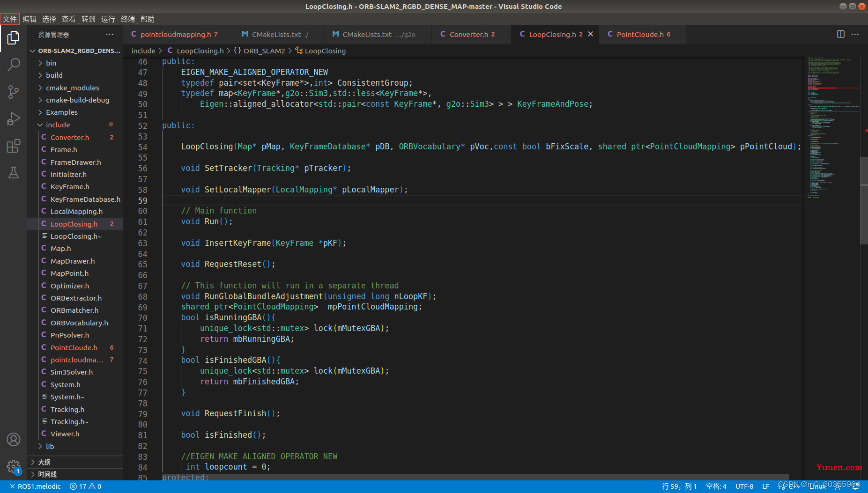This screenshot has height=493, width=868.
Task: Open the Run and Debug view
Action: point(14,119)
